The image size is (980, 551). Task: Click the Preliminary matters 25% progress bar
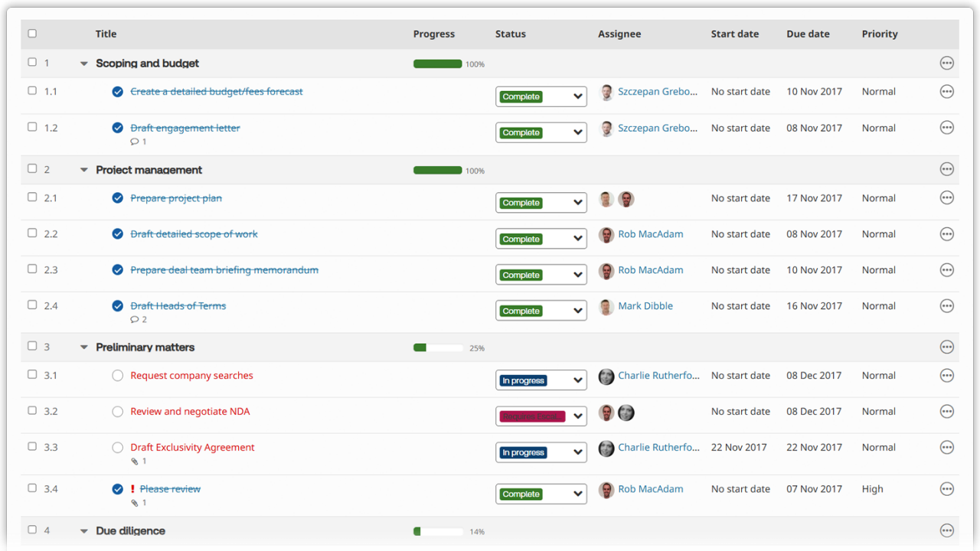[x=438, y=348]
